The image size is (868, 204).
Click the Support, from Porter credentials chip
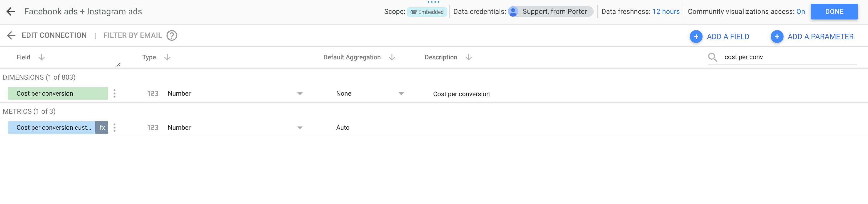(x=551, y=11)
